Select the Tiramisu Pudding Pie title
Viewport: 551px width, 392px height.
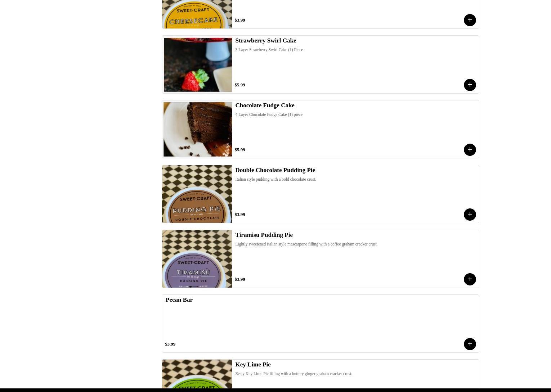[264, 235]
